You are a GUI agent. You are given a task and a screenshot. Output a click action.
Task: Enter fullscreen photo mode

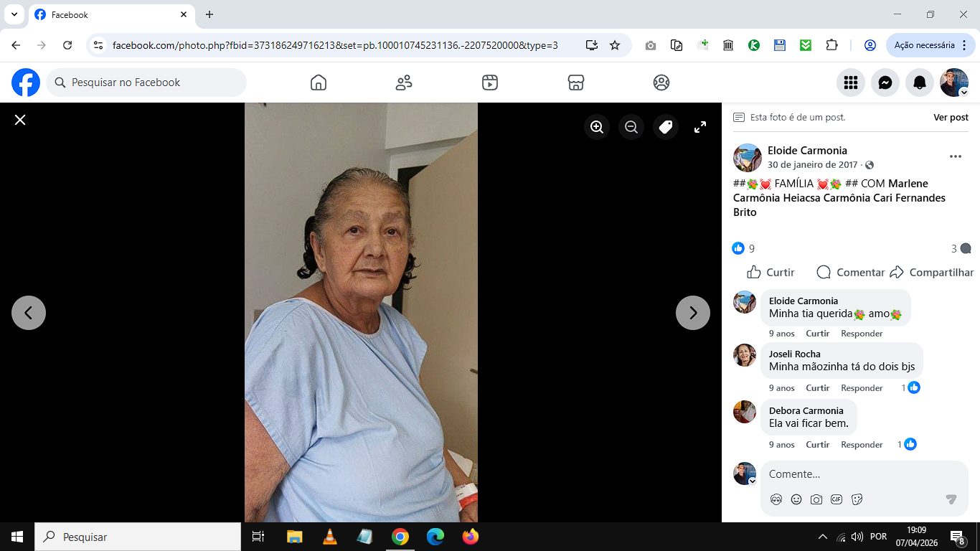coord(700,127)
